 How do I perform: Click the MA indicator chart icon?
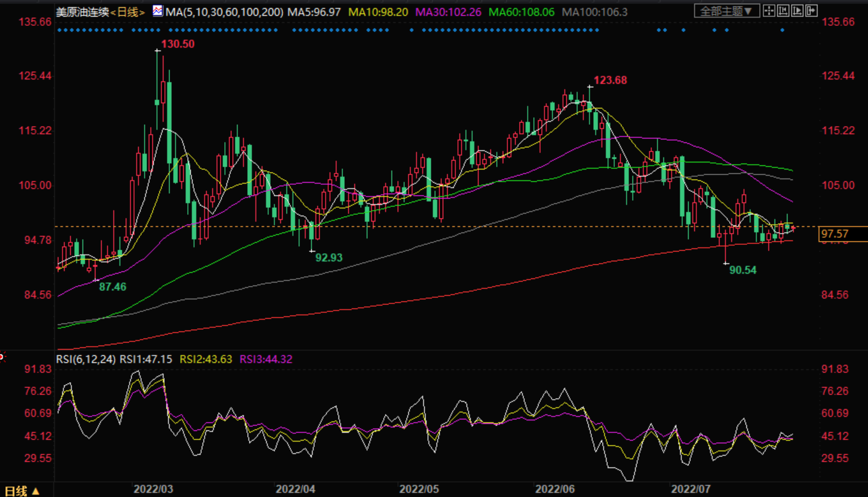(158, 11)
